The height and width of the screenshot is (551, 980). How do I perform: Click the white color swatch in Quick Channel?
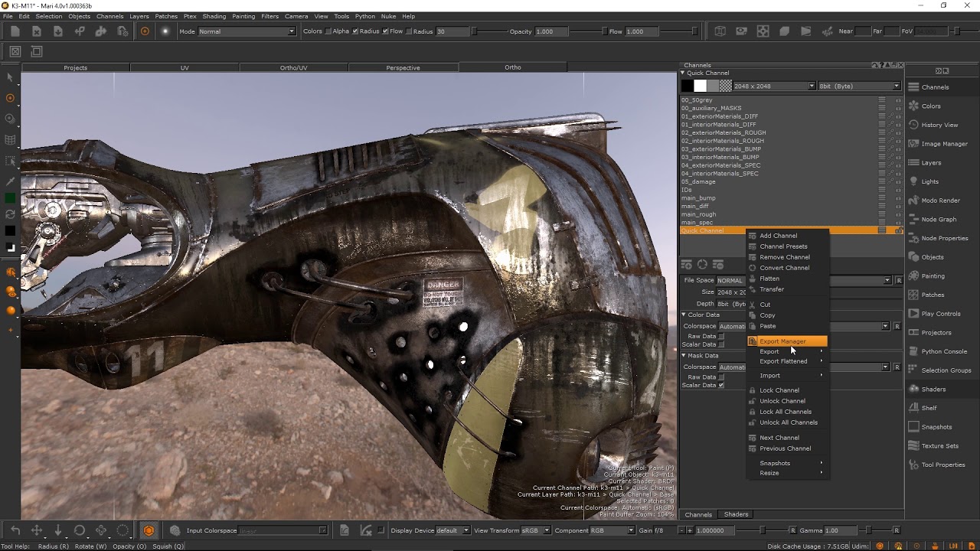pyautogui.click(x=700, y=86)
